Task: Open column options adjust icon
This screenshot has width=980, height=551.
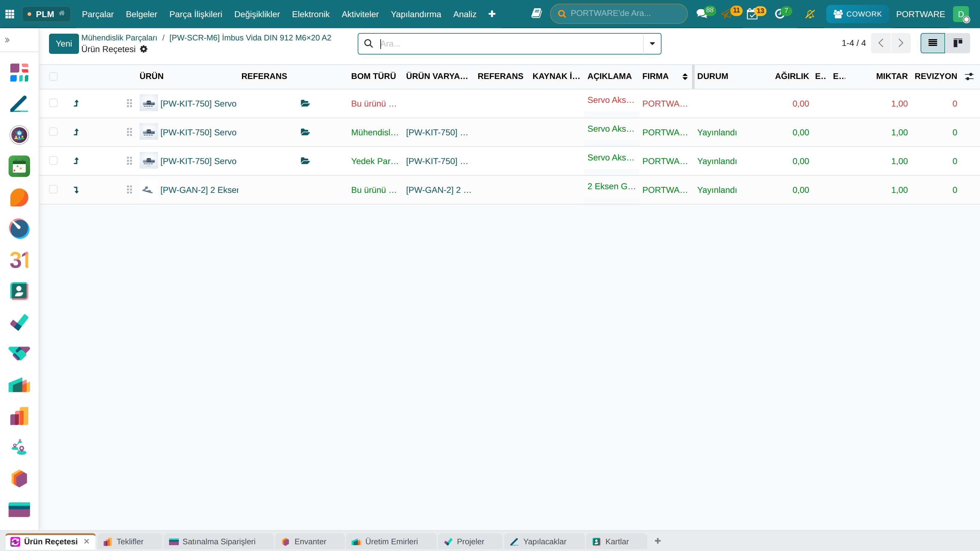Action: point(969,77)
